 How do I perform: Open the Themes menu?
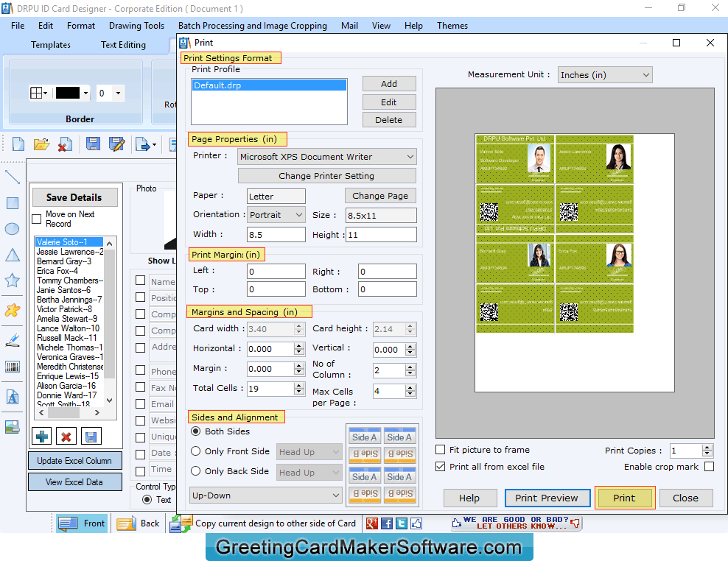coord(452,26)
